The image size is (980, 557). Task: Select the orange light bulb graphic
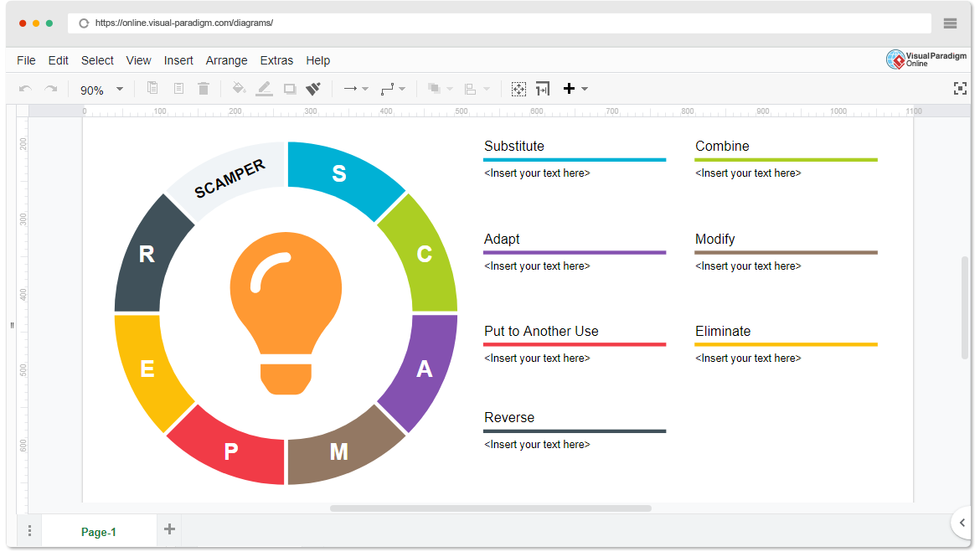[286, 312]
